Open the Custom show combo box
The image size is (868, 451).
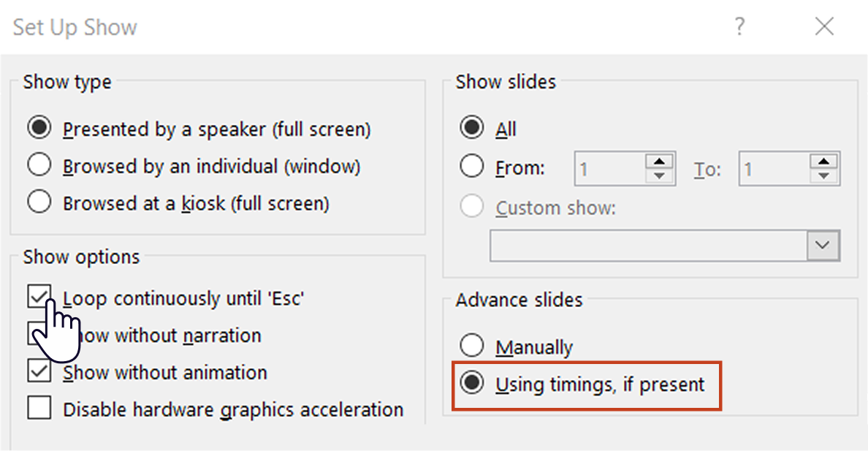tap(665, 246)
